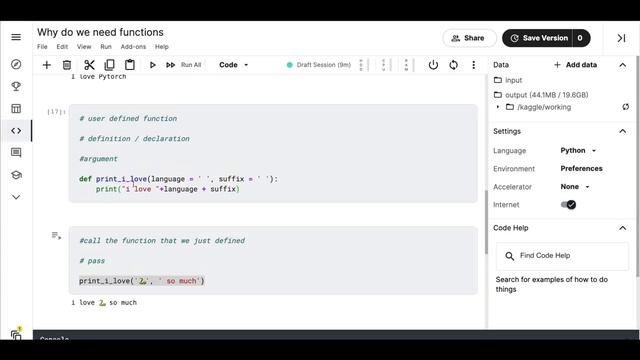Open the compass Competitions sidebar icon
This screenshot has height=360, width=640.
(16, 64)
